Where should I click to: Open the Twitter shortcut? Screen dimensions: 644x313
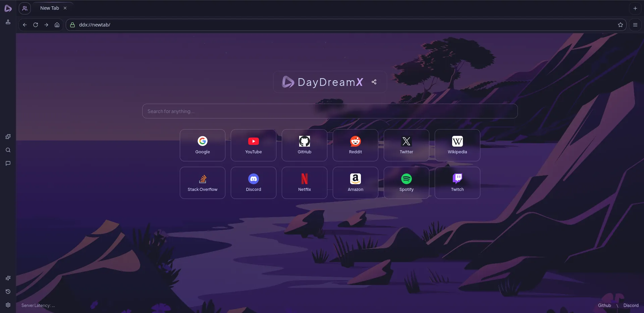(x=407, y=145)
